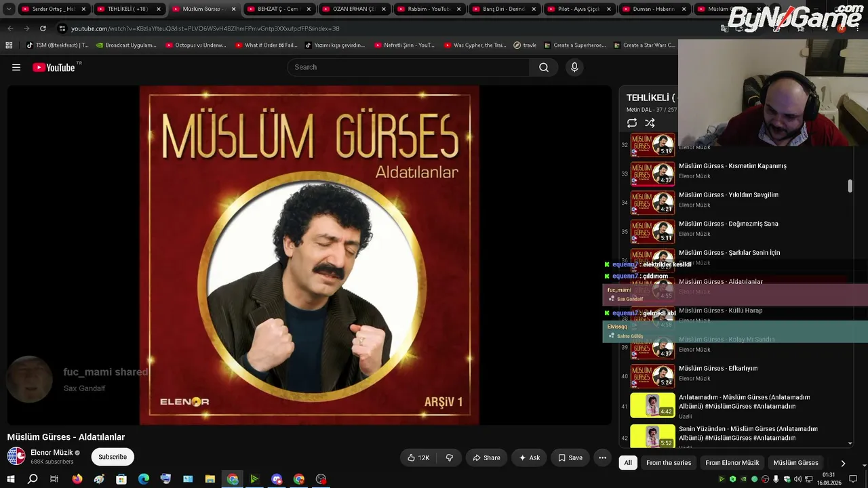Switch to the BEHZAT Ç tab
Image resolution: width=868 pixels, height=488 pixels.
coord(278,9)
